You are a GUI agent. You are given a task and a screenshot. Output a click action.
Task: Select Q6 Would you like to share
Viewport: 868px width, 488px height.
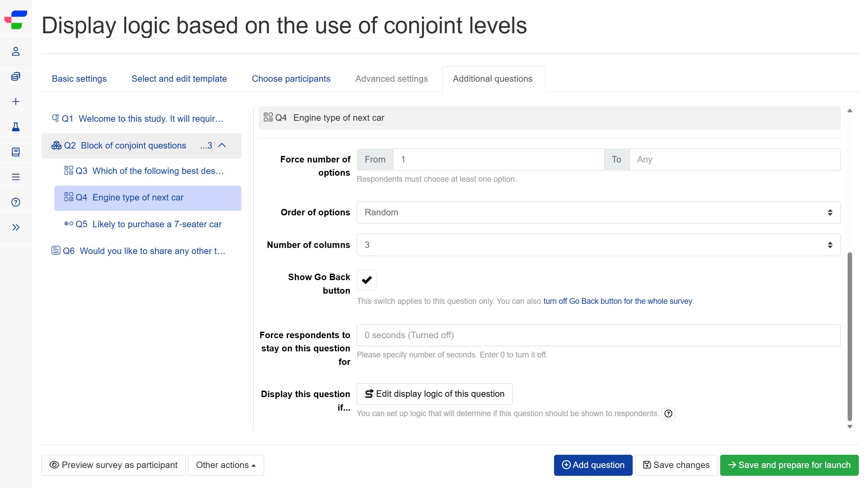point(141,251)
